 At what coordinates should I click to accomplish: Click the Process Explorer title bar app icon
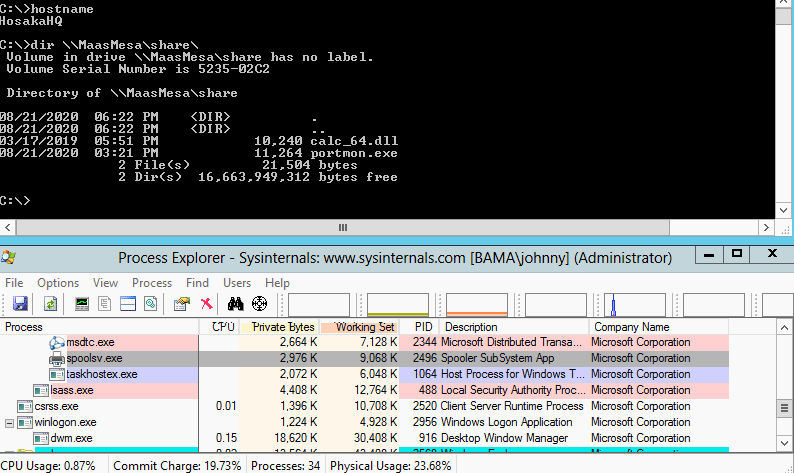tap(8, 257)
